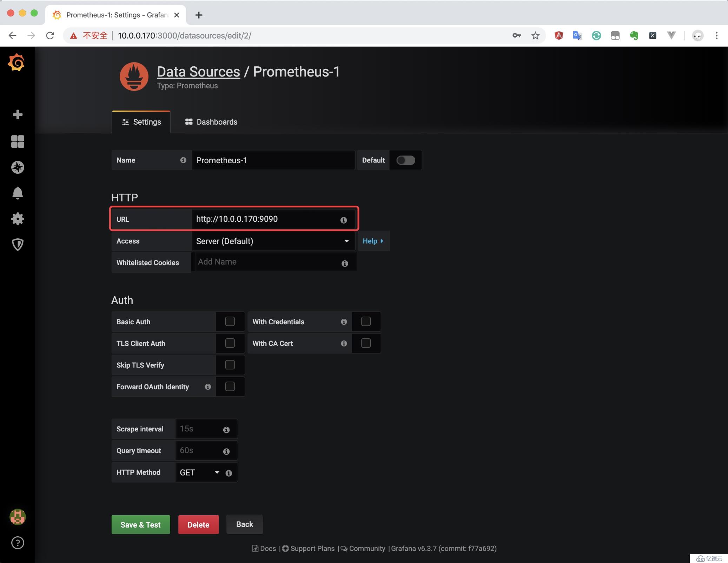Open the Help question mark icon
Screen dimensions: 728x563
tap(18, 543)
